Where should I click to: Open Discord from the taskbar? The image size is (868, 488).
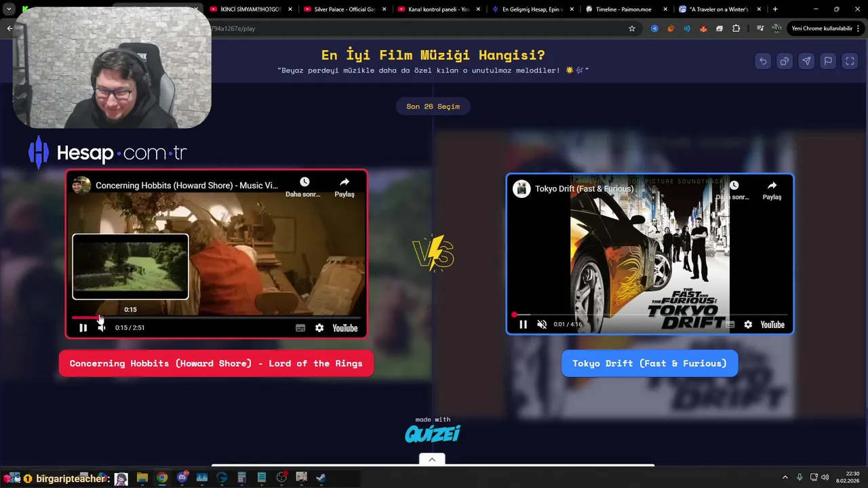pyautogui.click(x=182, y=478)
